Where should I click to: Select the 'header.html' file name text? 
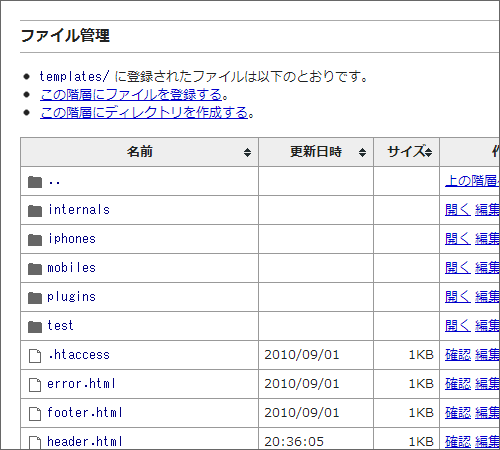(85, 442)
